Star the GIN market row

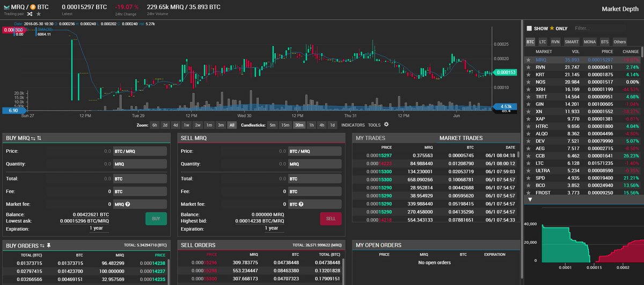tap(529, 104)
